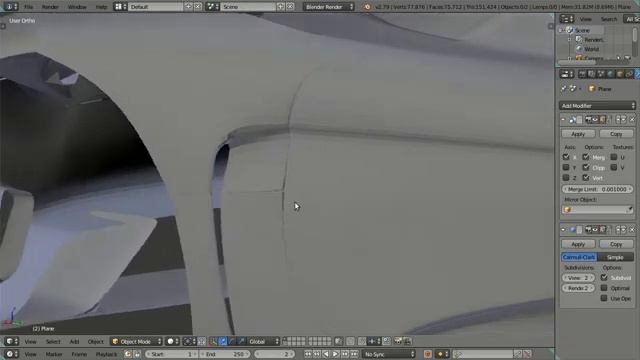This screenshot has width=640, height=360.
Task: Open the Blender Render engine dropdown
Action: coord(329,7)
